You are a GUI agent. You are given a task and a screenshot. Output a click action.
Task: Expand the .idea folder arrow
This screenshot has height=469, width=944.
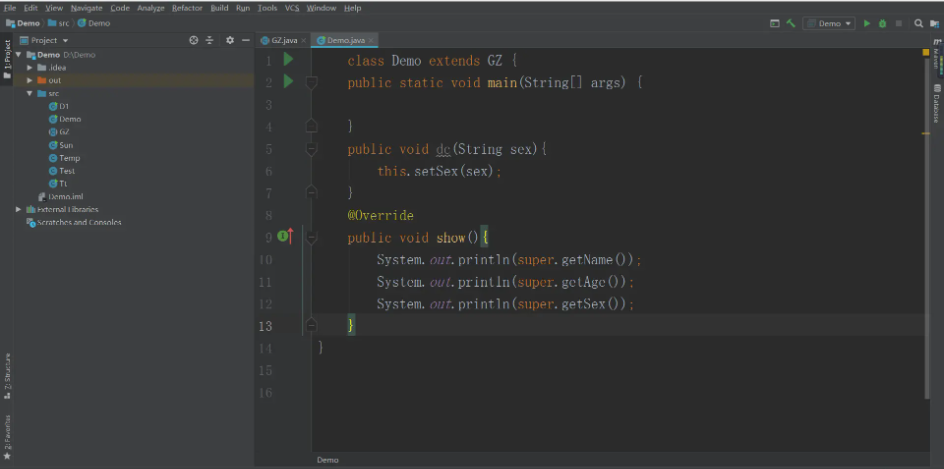30,67
